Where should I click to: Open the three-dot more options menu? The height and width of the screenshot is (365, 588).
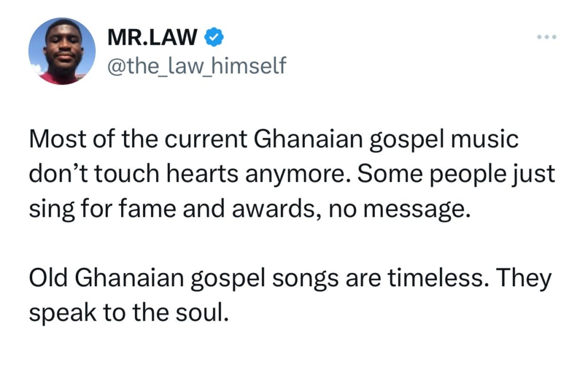[546, 37]
